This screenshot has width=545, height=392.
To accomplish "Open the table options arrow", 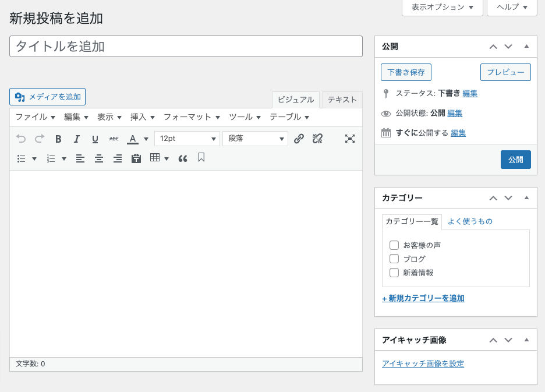I will point(167,159).
